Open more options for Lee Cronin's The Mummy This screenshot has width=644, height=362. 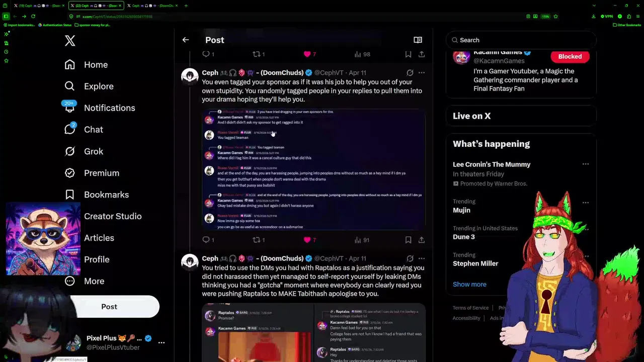585,164
